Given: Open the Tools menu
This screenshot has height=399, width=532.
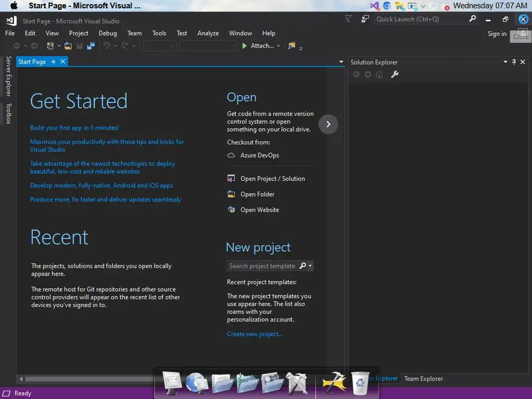Looking at the screenshot, I should [159, 33].
